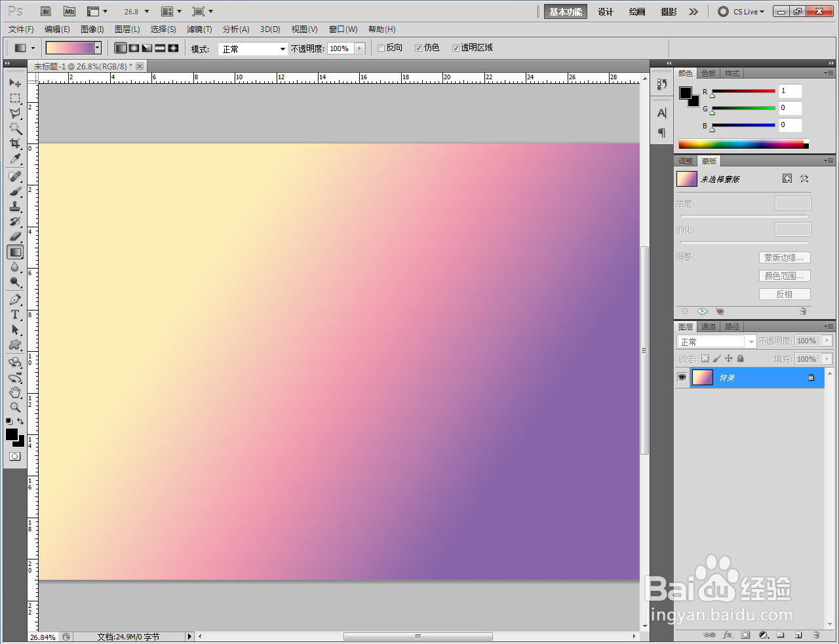Select the Clone Stamp tool

tap(15, 206)
